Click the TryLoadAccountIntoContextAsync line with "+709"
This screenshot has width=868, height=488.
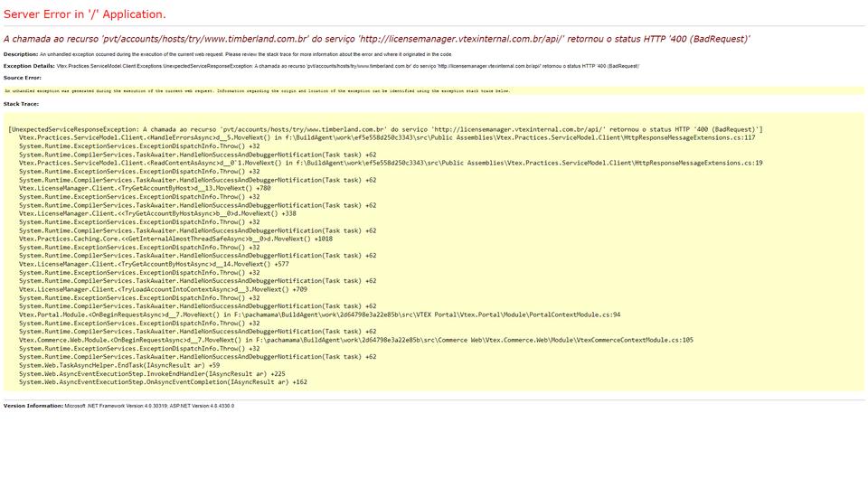pyautogui.click(x=163, y=289)
